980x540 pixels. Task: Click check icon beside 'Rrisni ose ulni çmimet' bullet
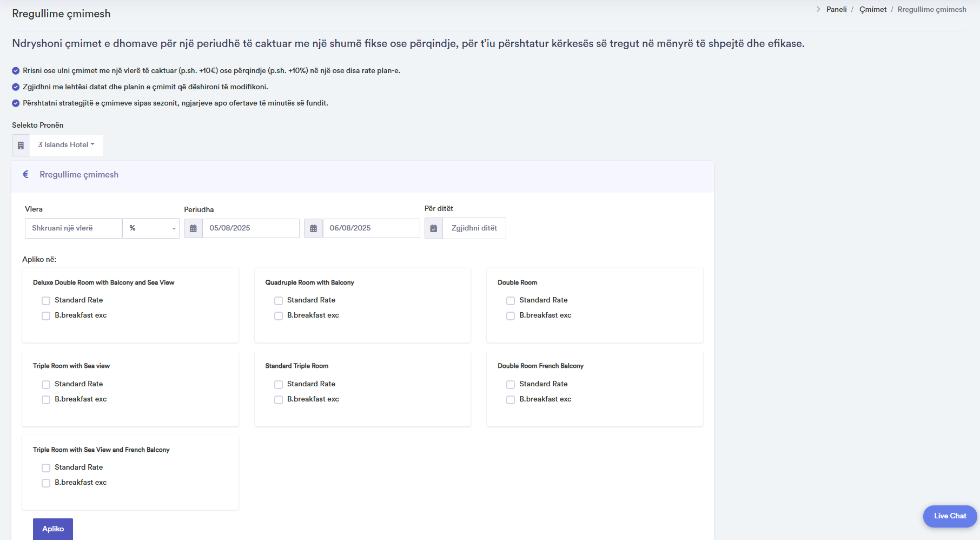click(16, 71)
